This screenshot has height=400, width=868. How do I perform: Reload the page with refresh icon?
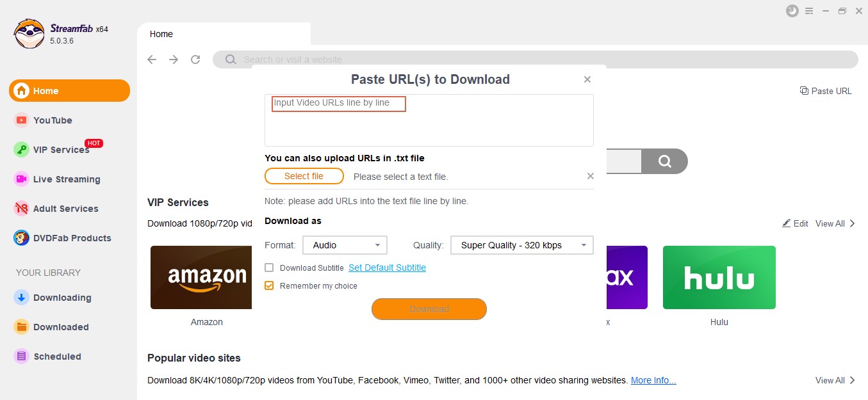(x=195, y=60)
